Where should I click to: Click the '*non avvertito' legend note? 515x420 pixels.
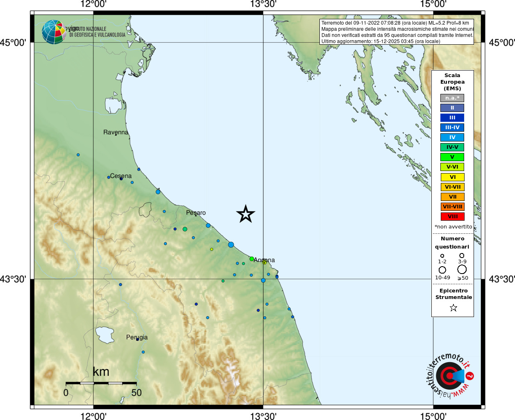(x=453, y=227)
